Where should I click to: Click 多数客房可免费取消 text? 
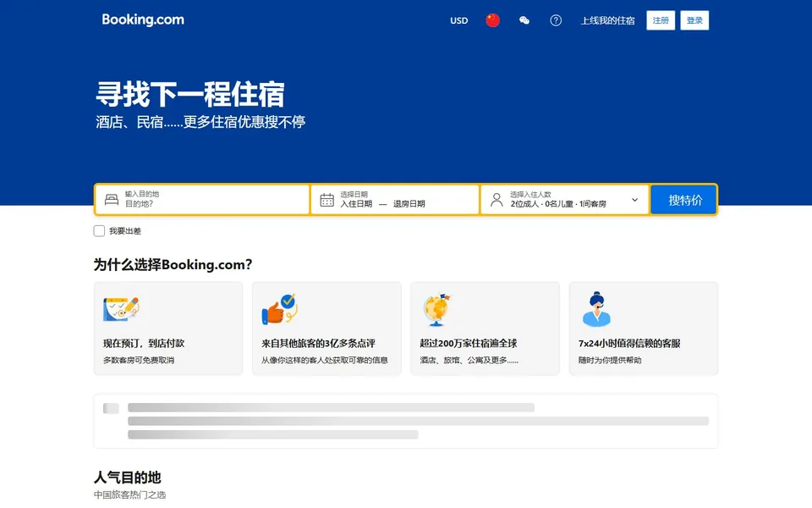(x=138, y=361)
